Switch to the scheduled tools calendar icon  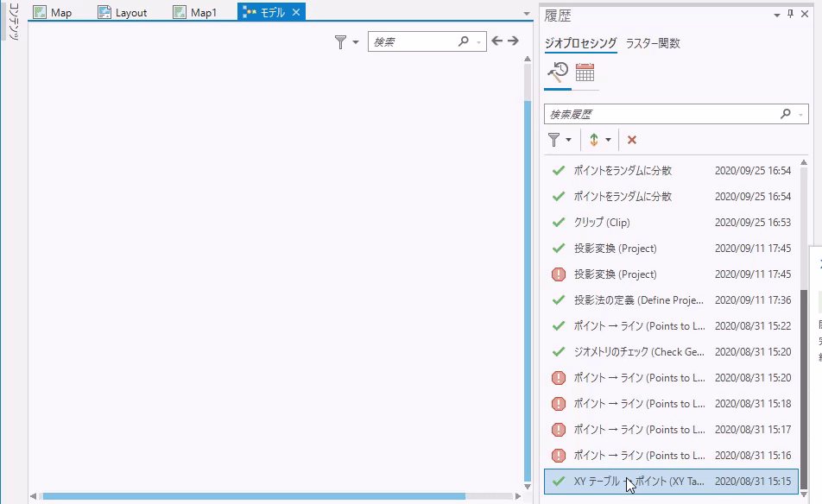585,72
